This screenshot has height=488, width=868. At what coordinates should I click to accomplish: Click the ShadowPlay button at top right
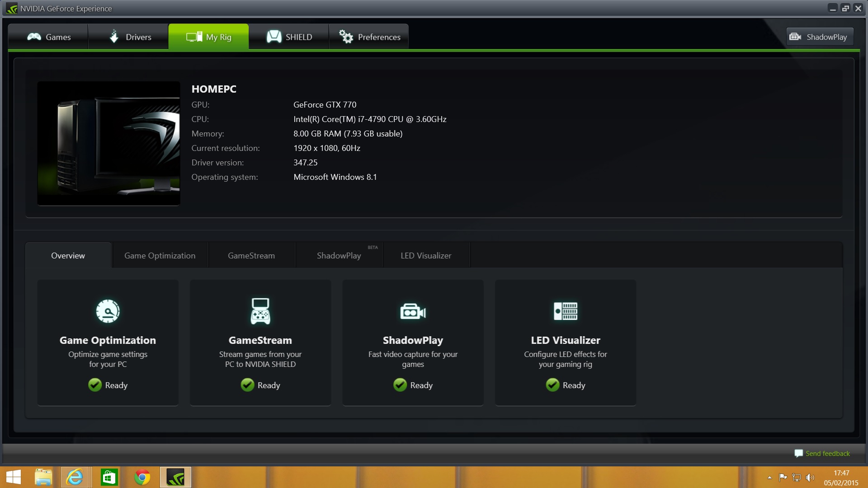click(x=820, y=37)
